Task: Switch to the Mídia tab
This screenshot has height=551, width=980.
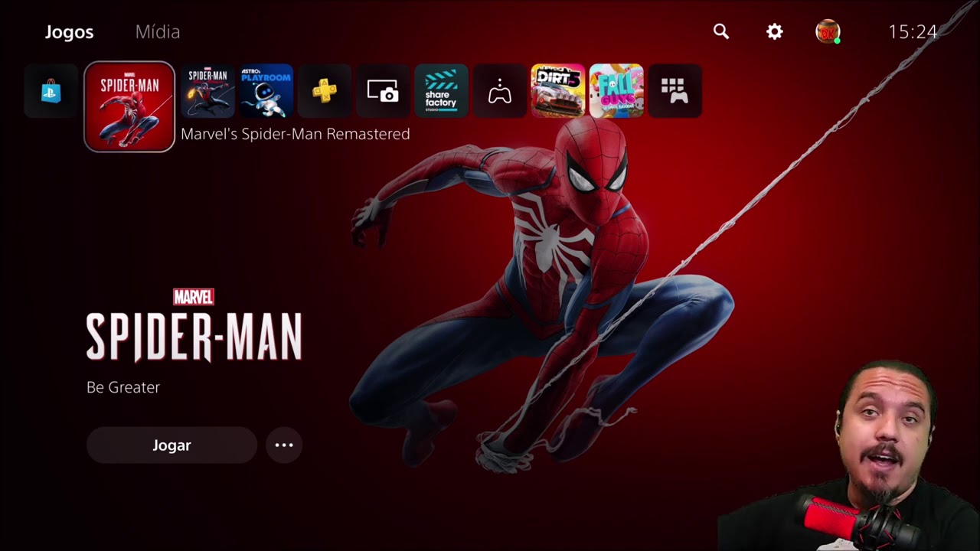Action: 158,32
